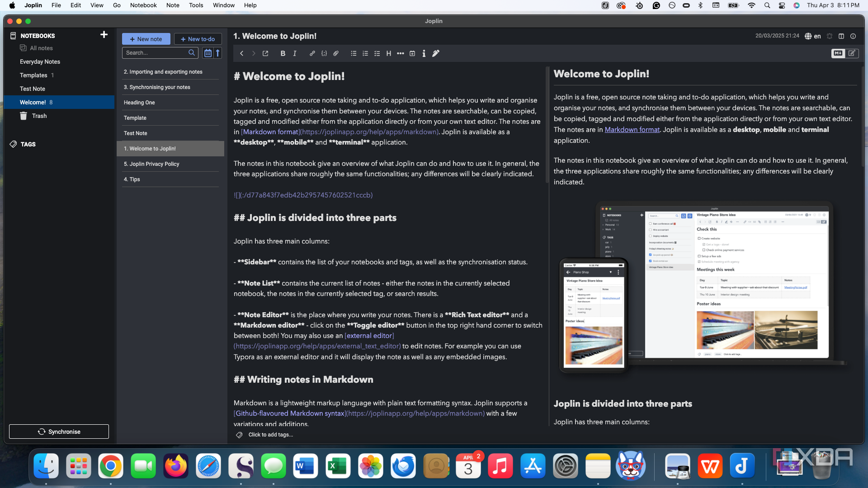Expand the Tags section in the sidebar

28,144
